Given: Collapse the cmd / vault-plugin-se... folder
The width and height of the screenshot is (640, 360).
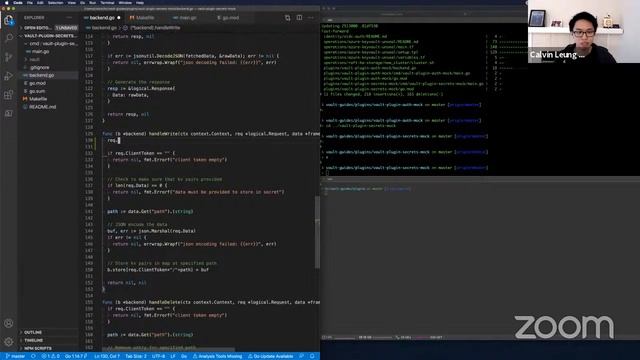Looking at the screenshot, I should 51,44.
